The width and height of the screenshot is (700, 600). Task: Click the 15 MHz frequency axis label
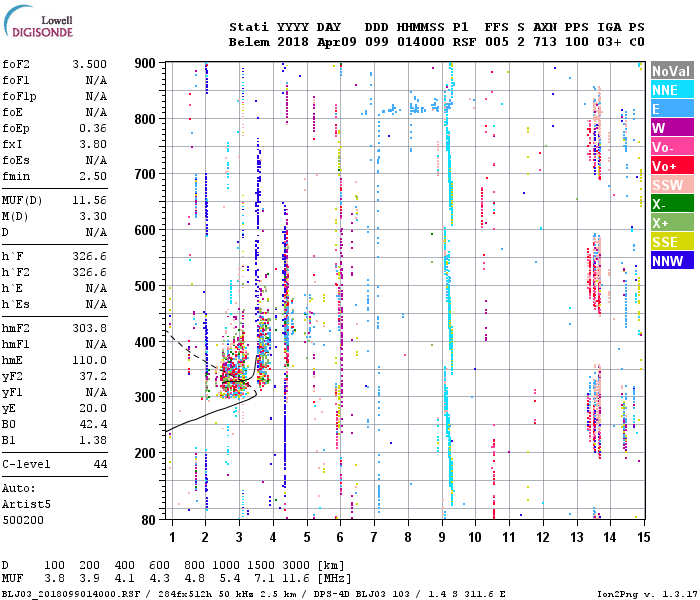(x=643, y=537)
